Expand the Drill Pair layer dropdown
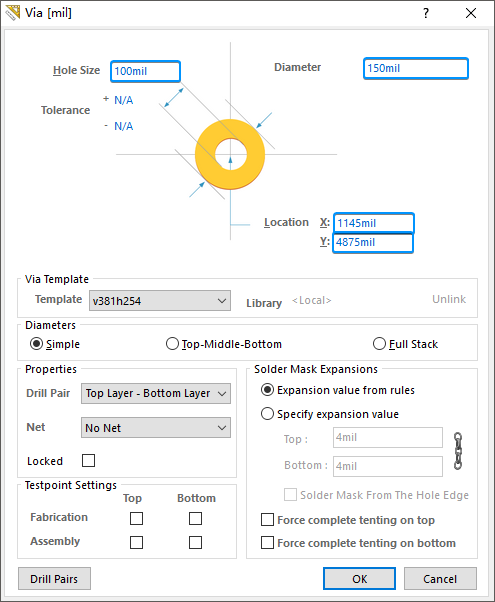 (156, 394)
